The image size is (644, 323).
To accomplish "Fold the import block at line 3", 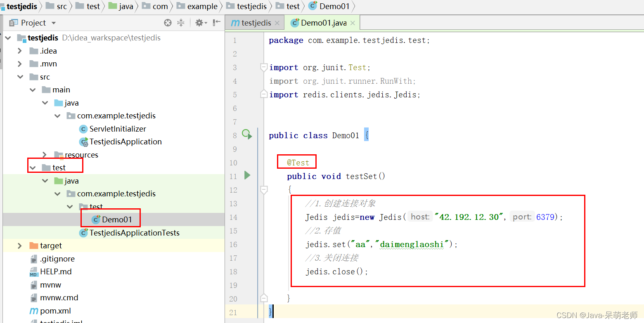I will click(264, 67).
